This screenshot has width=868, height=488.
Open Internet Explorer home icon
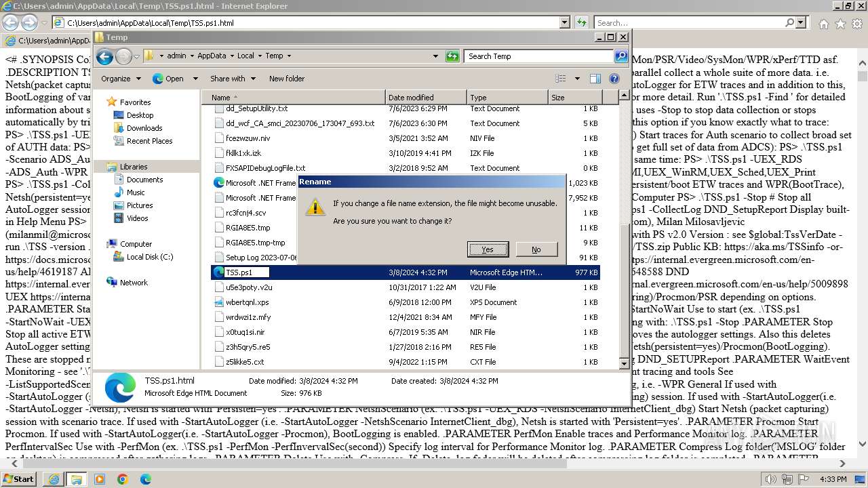click(823, 24)
